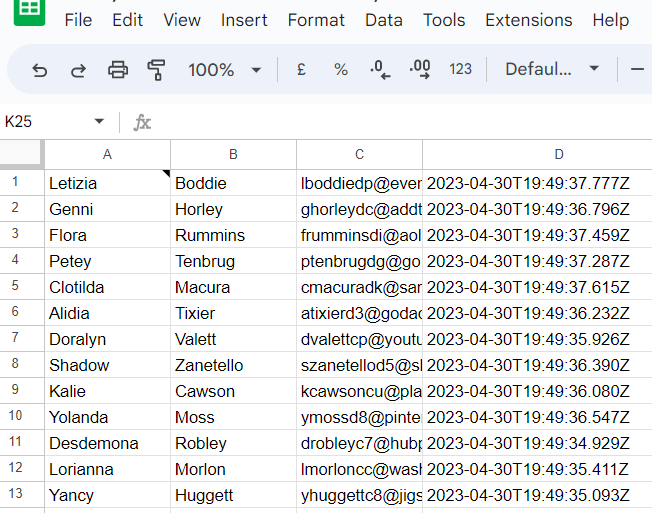Select email cell starting cmacuradk@
Viewport: 652px width, 513px height.
[x=359, y=287]
